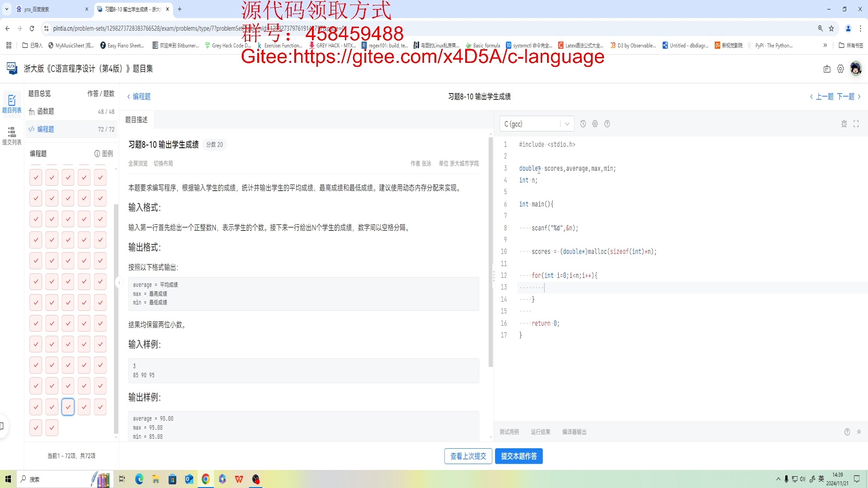The height and width of the screenshot is (488, 868).
Task: Open the 编译器输出 tab
Action: tap(574, 432)
